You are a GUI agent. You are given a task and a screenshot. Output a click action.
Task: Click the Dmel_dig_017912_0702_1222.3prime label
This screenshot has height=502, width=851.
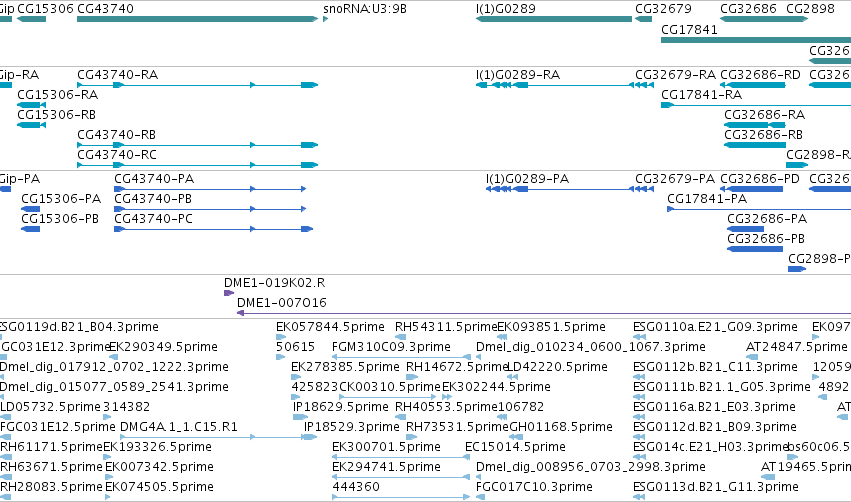[x=114, y=367]
